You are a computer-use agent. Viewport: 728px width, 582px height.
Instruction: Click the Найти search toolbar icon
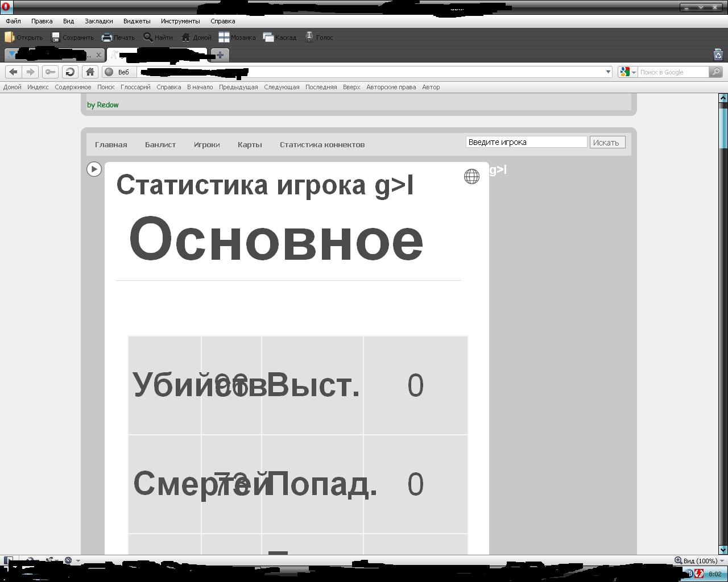(148, 37)
